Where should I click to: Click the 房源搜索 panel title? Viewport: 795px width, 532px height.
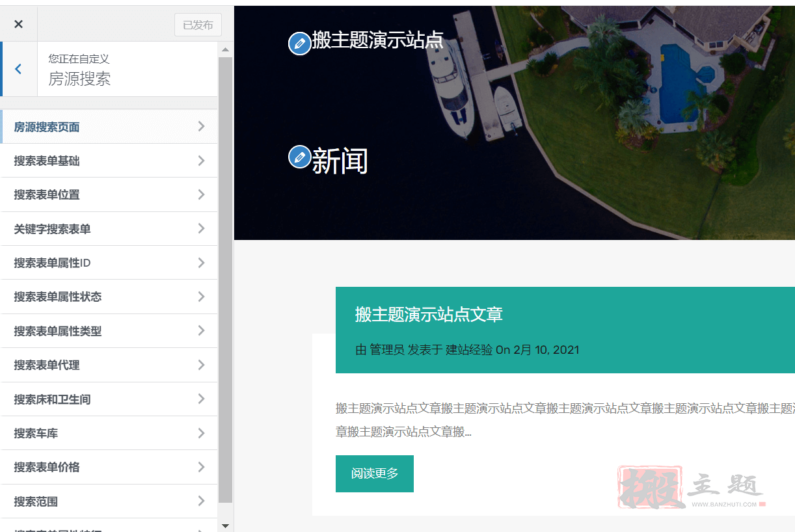pyautogui.click(x=79, y=79)
